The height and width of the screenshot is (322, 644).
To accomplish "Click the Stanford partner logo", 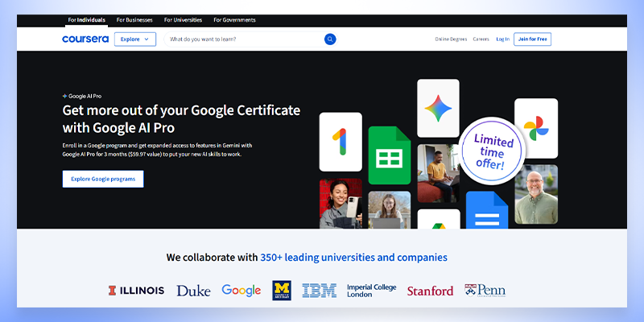I will click(x=430, y=291).
